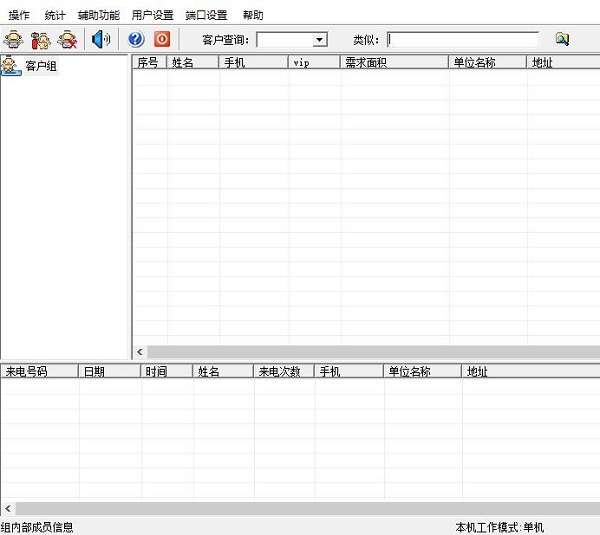Click the 日期 column header

tap(109, 371)
